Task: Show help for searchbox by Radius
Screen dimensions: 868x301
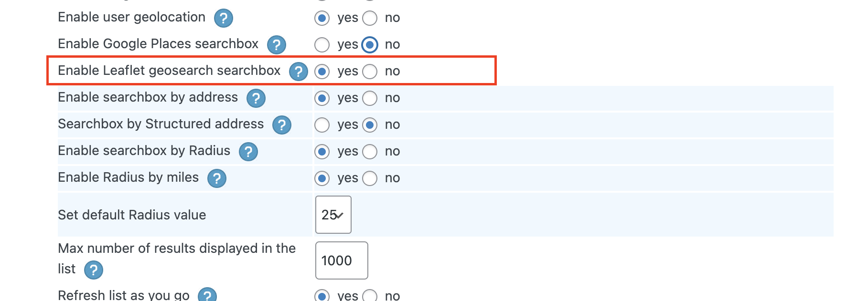Action: (x=248, y=152)
